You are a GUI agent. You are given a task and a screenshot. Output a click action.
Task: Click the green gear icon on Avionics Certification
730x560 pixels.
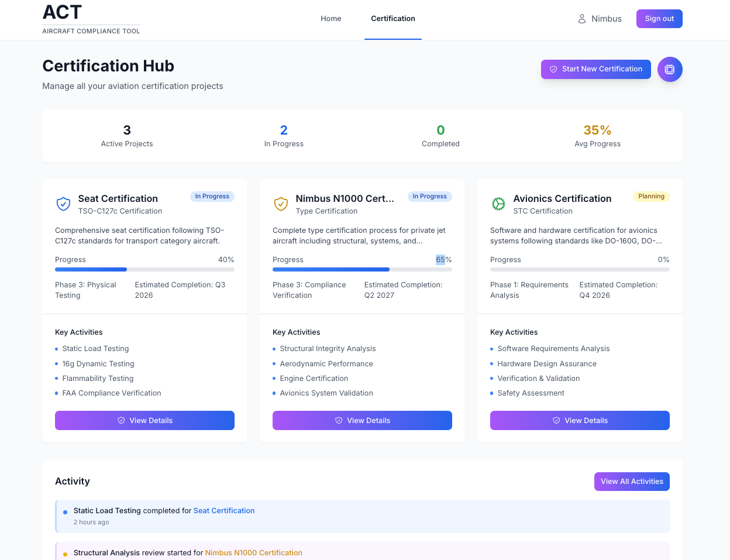(x=498, y=204)
